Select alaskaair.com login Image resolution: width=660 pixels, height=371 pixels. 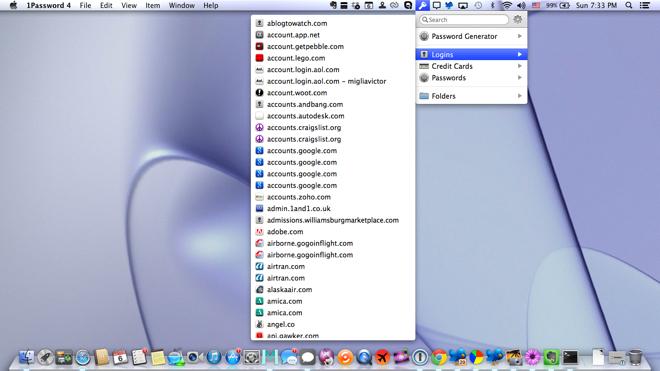pyautogui.click(x=333, y=290)
